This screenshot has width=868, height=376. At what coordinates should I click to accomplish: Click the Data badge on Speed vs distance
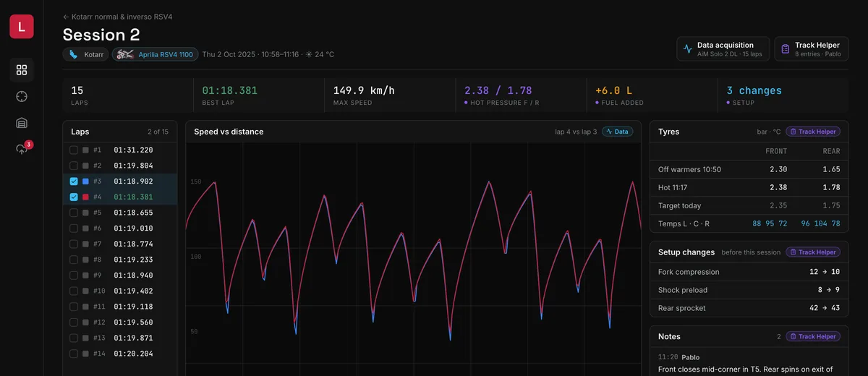pyautogui.click(x=618, y=132)
